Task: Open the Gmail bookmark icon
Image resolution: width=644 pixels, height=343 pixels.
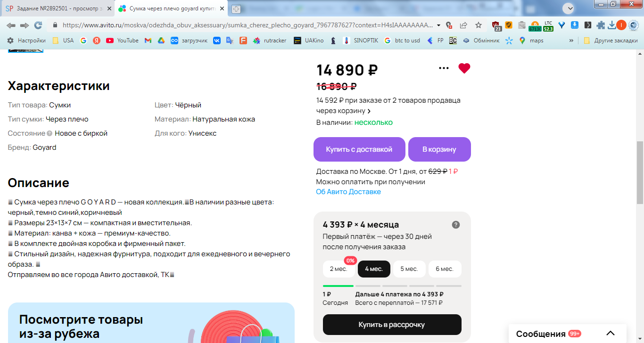Action: tap(148, 41)
